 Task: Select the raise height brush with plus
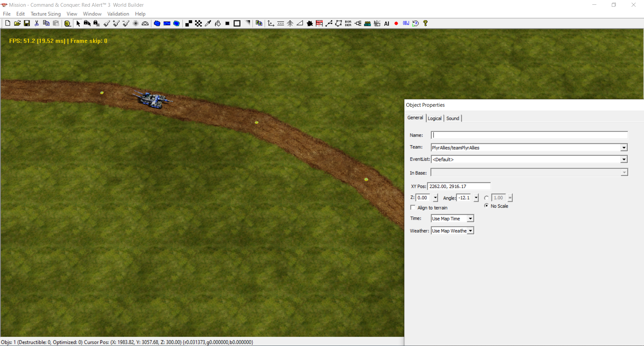116,23
